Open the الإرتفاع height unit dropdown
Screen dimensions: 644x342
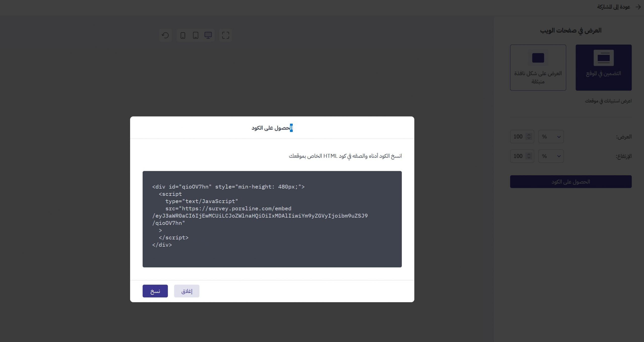pyautogui.click(x=551, y=156)
